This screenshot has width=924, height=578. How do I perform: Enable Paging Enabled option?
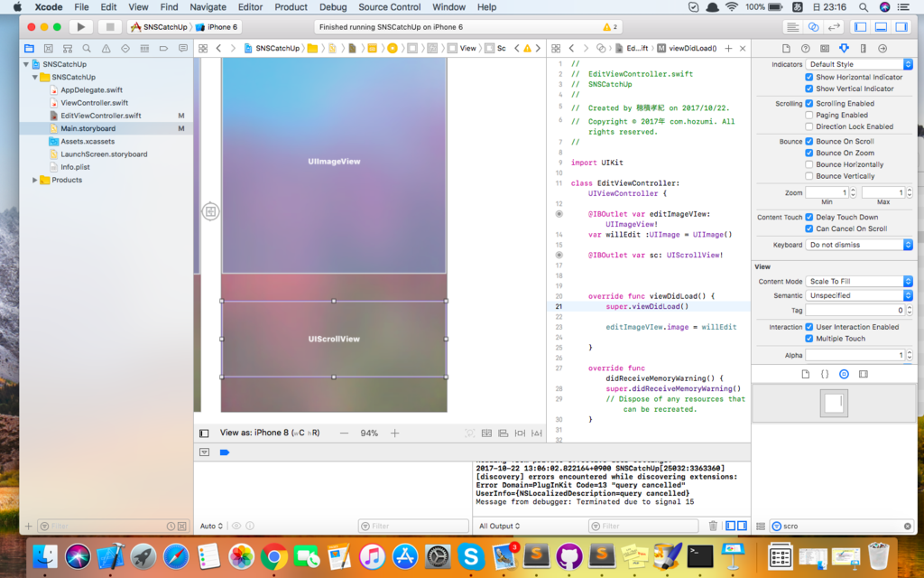tap(809, 115)
